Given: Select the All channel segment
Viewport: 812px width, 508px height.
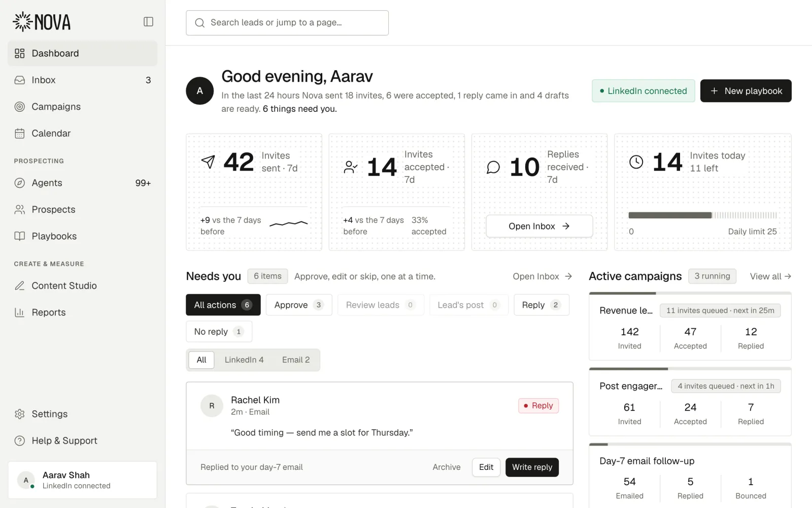Looking at the screenshot, I should click(201, 360).
